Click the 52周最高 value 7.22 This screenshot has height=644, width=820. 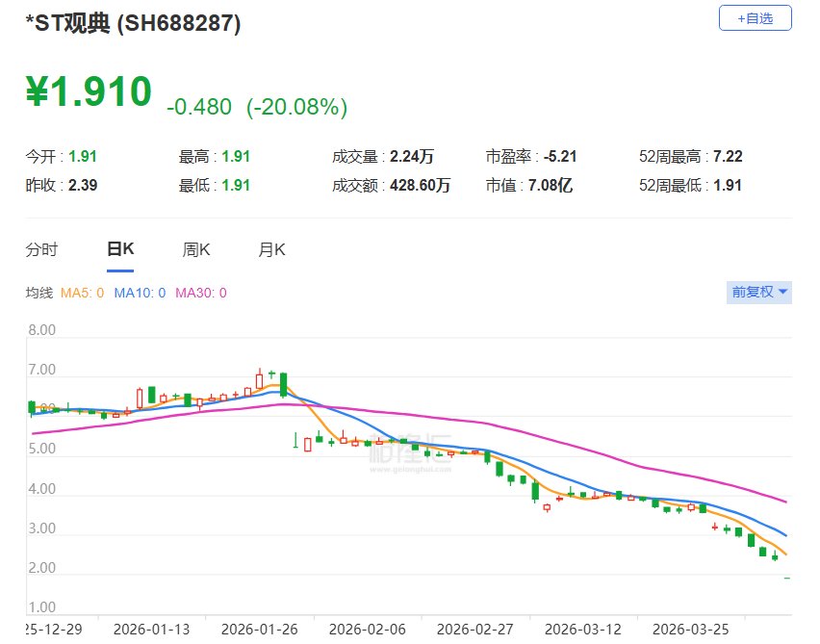(x=728, y=156)
